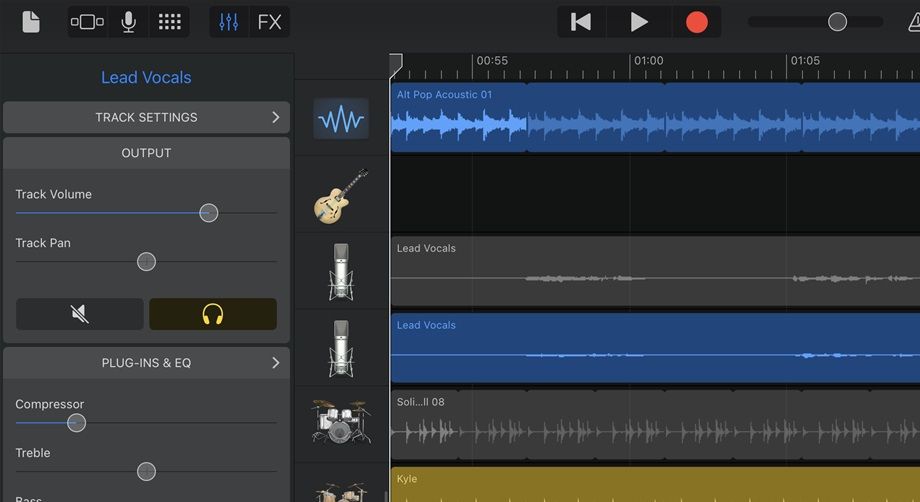Adjust the Track Pan slider handle
This screenshot has height=502, width=920.
coord(146,262)
